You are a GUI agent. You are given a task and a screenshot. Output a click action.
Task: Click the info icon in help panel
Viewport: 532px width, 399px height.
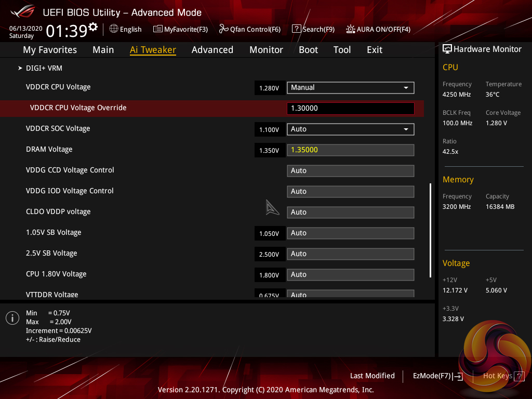coord(12,318)
